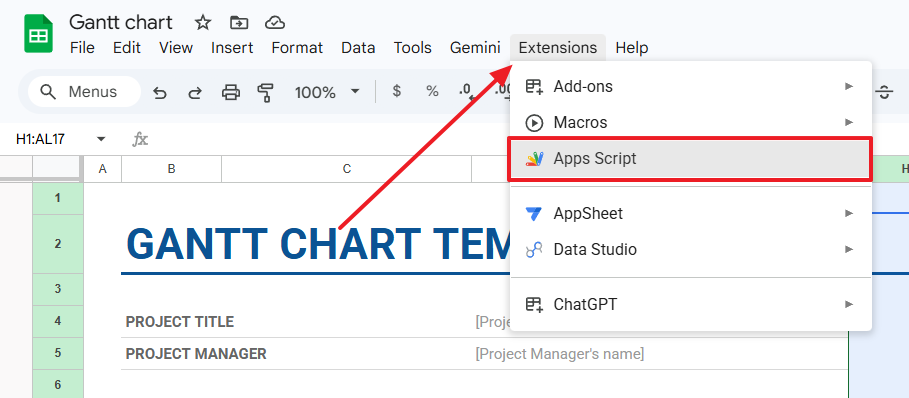Select row 4 header

(x=58, y=321)
